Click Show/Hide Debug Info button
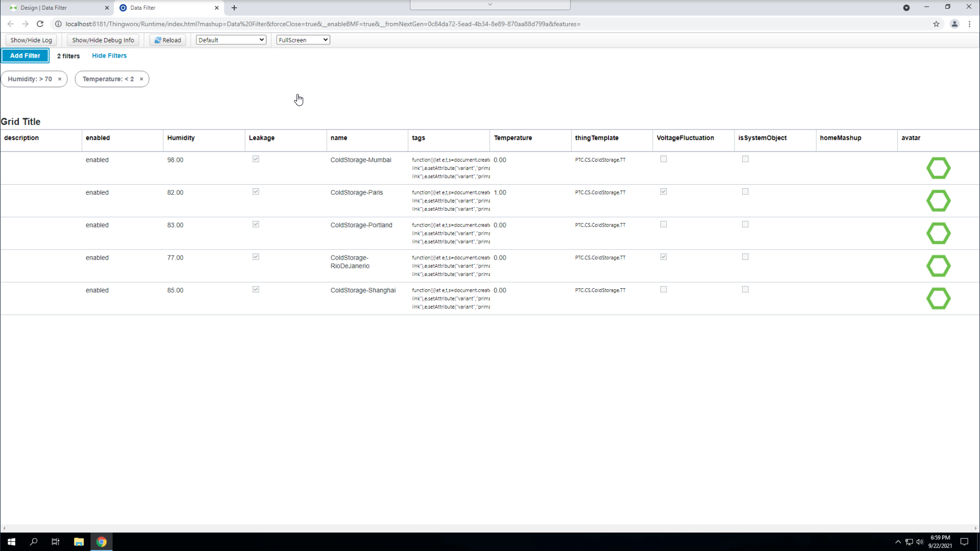 point(103,40)
